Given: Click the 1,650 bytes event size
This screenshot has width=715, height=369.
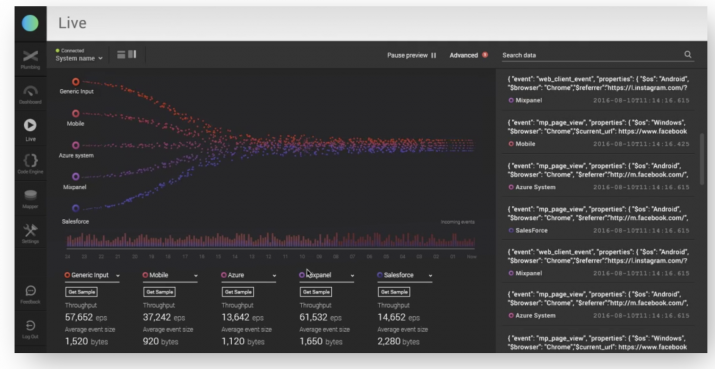Looking at the screenshot, I should point(321,341).
